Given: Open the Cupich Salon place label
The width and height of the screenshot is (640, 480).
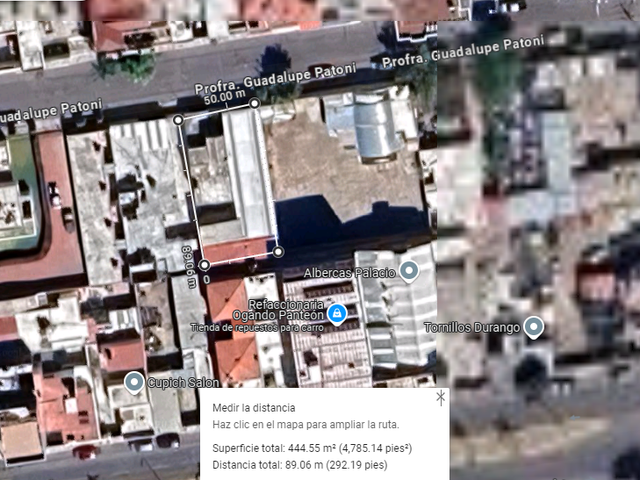Looking at the screenshot, I should click(183, 383).
